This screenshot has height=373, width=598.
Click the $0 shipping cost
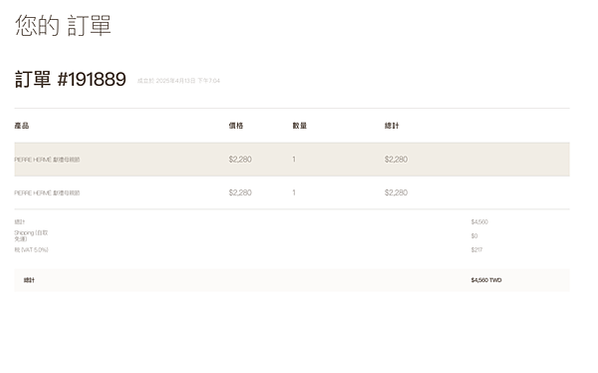(474, 236)
